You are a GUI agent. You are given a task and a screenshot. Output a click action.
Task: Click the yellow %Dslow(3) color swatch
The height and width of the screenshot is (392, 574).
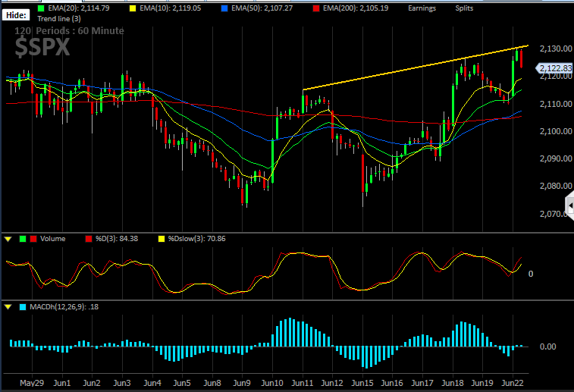pos(162,239)
